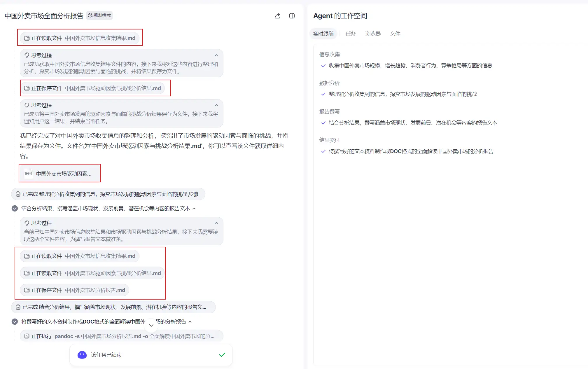Click the round scroll-to-bottom arrow button
The width and height of the screenshot is (588, 369).
click(x=151, y=325)
